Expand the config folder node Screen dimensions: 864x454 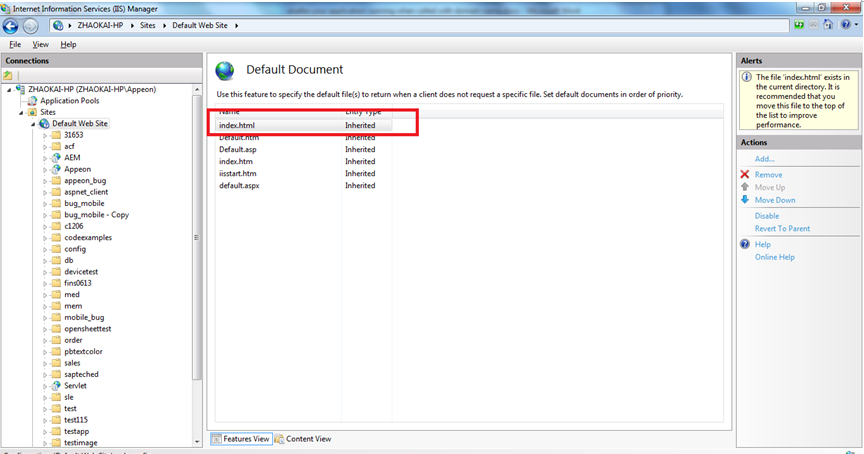tap(45, 249)
